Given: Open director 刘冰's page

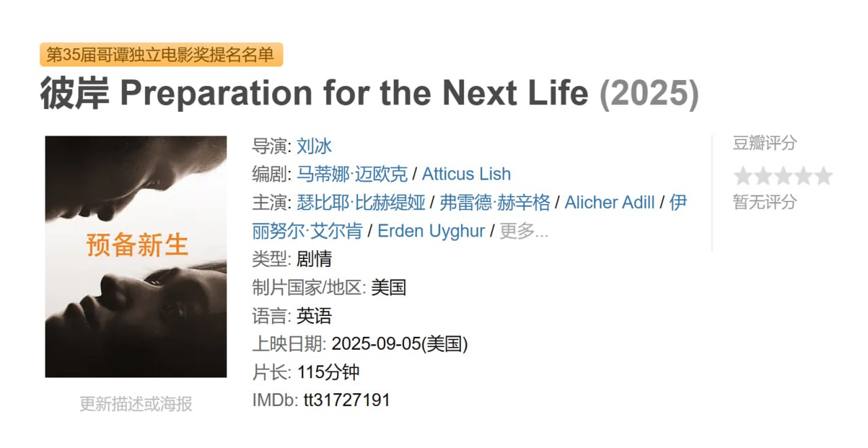Looking at the screenshot, I should click(x=314, y=146).
